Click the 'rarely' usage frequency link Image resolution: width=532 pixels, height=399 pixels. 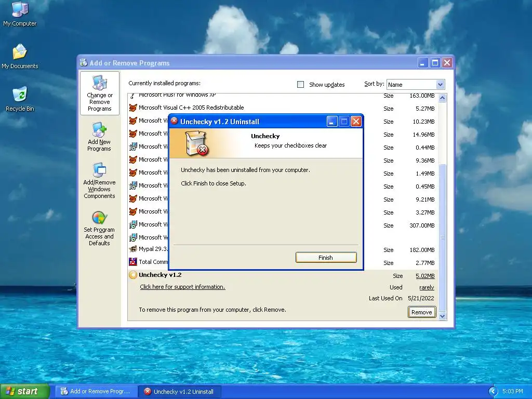pos(427,287)
